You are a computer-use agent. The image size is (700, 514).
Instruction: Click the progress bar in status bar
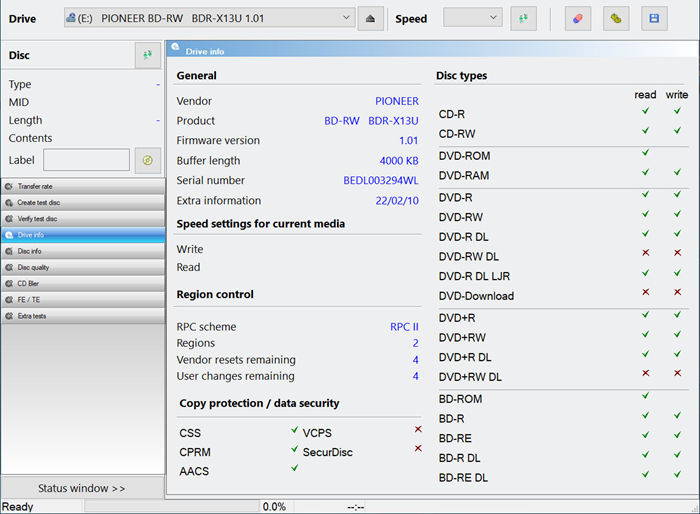171,506
